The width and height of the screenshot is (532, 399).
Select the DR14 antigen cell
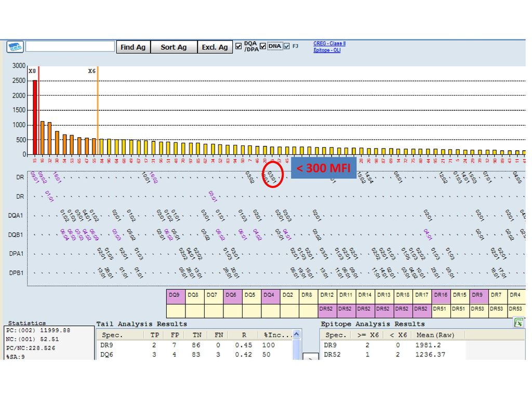click(x=365, y=297)
